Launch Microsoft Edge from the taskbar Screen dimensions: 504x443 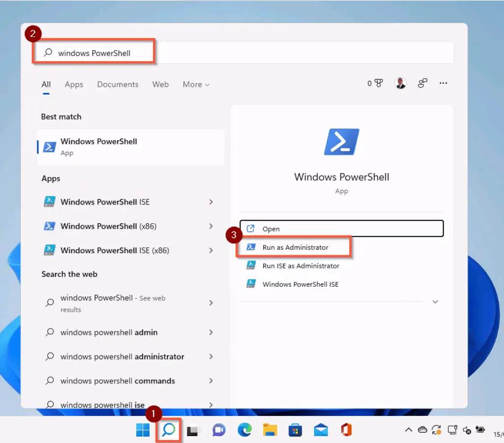[245, 430]
